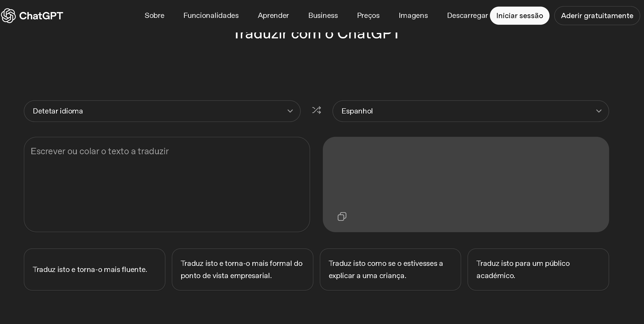The image size is (644, 324).
Task: Go to the Aprender nav item
Action: pyautogui.click(x=273, y=16)
